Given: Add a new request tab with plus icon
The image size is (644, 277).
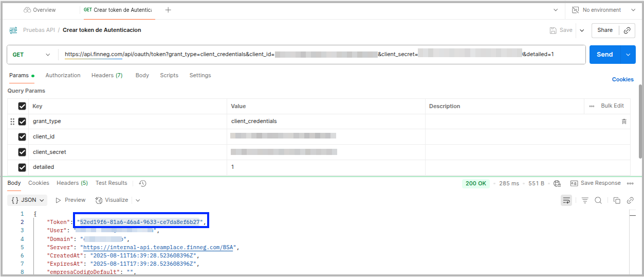Looking at the screenshot, I should click(x=168, y=10).
